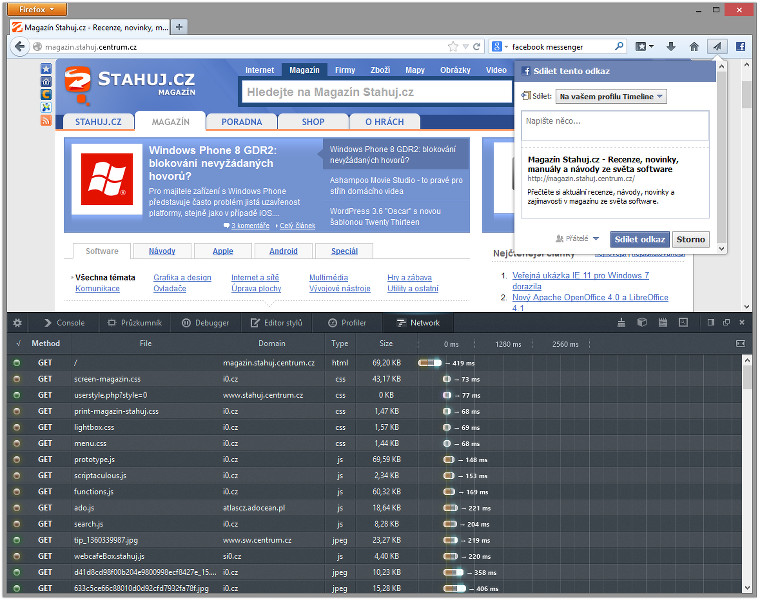Sort requests by the status check column
This screenshot has height=600, width=760.
point(18,344)
